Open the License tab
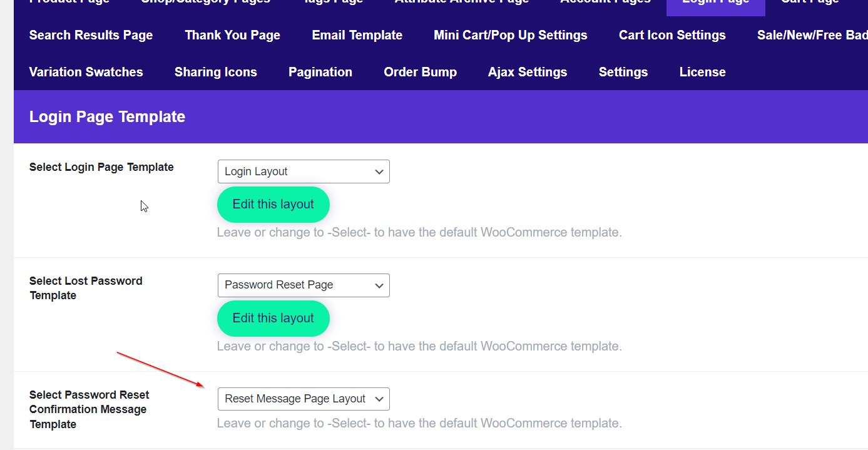The width and height of the screenshot is (868, 450). coord(702,72)
